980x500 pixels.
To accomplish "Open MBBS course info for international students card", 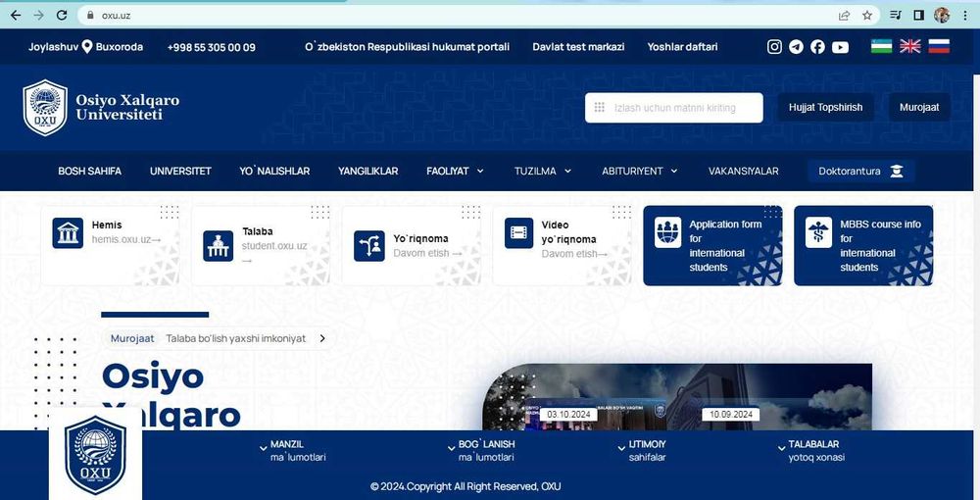I will (x=863, y=246).
